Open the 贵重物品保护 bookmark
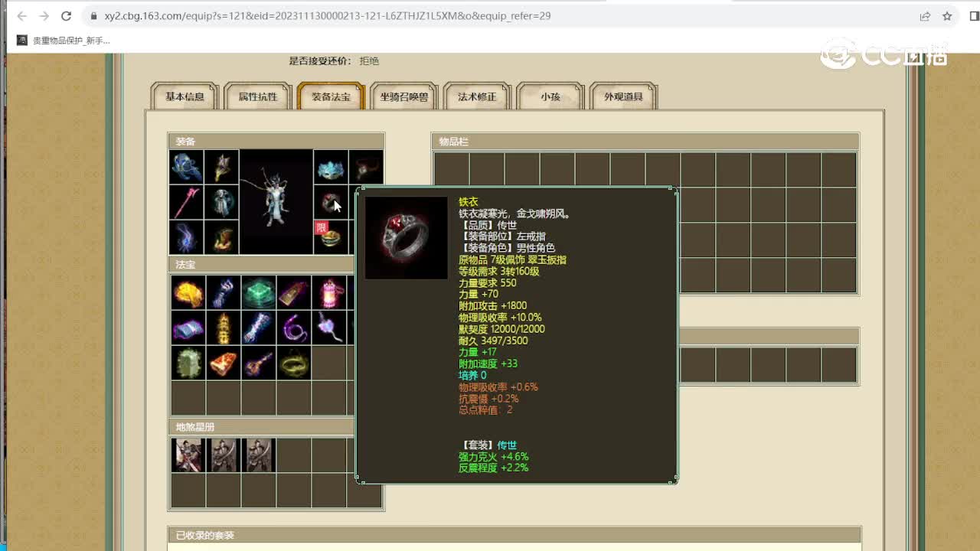This screenshot has height=551, width=980. click(x=64, y=41)
